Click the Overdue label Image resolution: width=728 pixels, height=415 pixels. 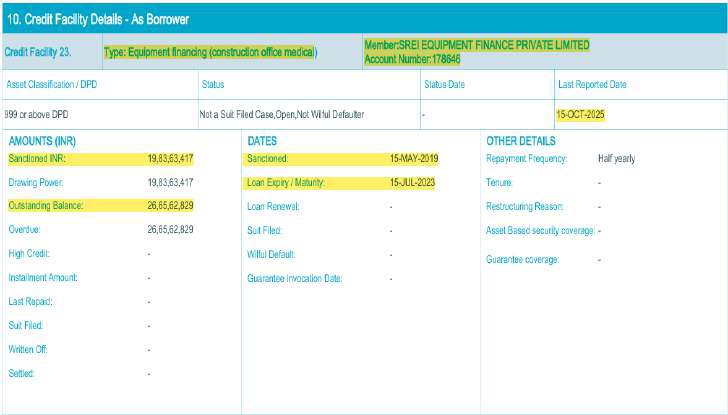point(24,229)
